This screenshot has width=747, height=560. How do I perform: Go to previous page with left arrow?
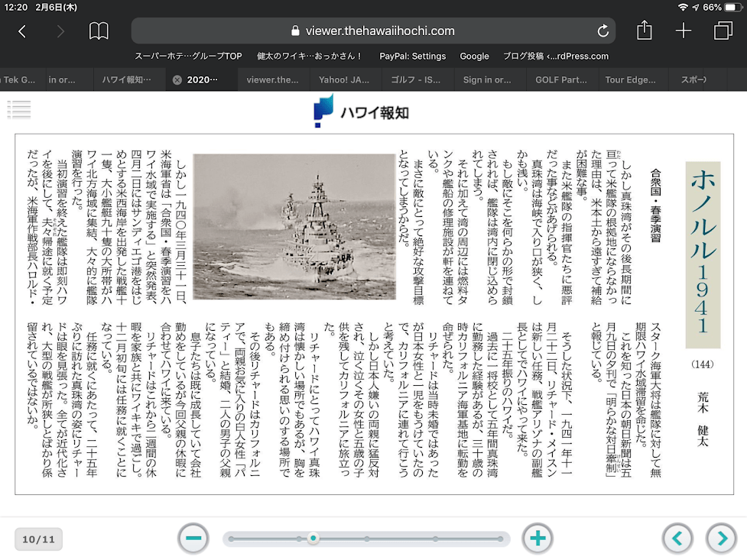pos(677,539)
